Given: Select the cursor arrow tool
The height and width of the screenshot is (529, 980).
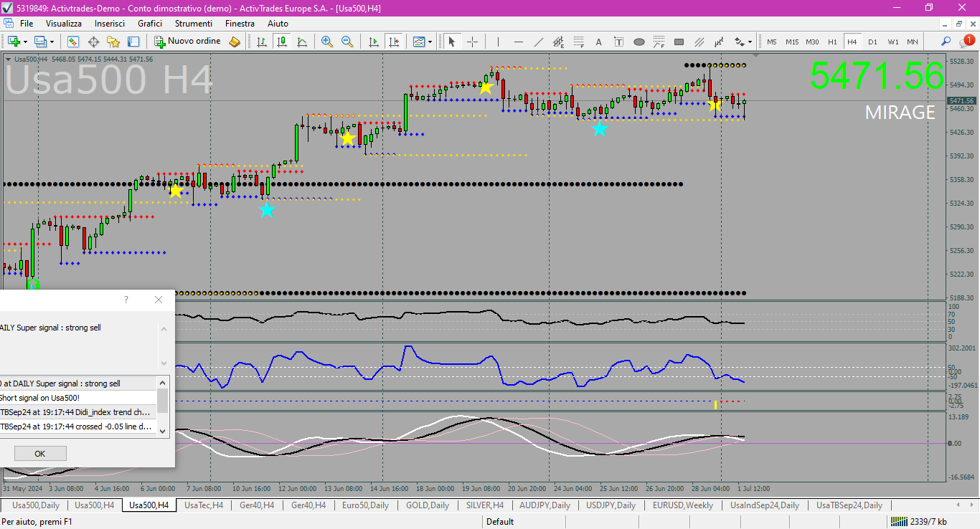Looking at the screenshot, I should tap(452, 42).
